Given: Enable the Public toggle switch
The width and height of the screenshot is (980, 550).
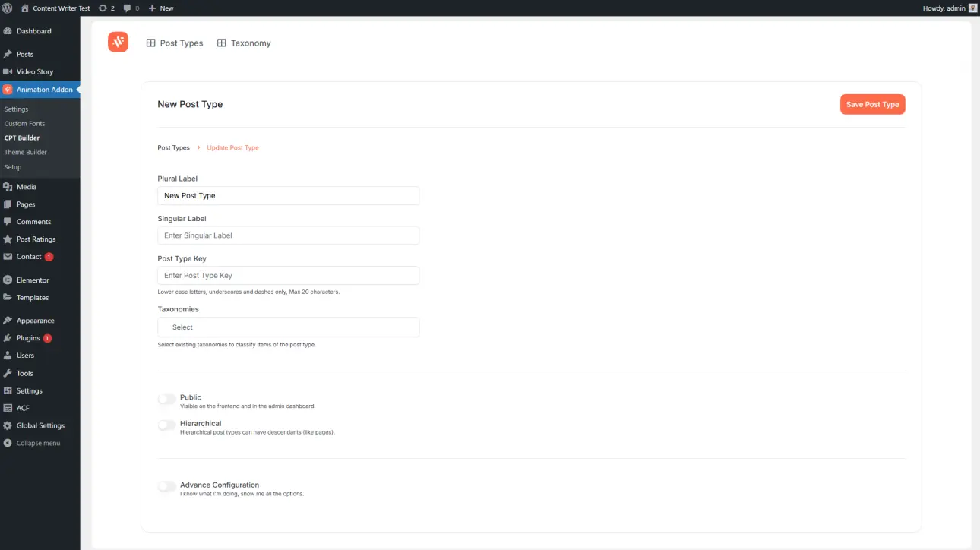Looking at the screenshot, I should pyautogui.click(x=166, y=399).
